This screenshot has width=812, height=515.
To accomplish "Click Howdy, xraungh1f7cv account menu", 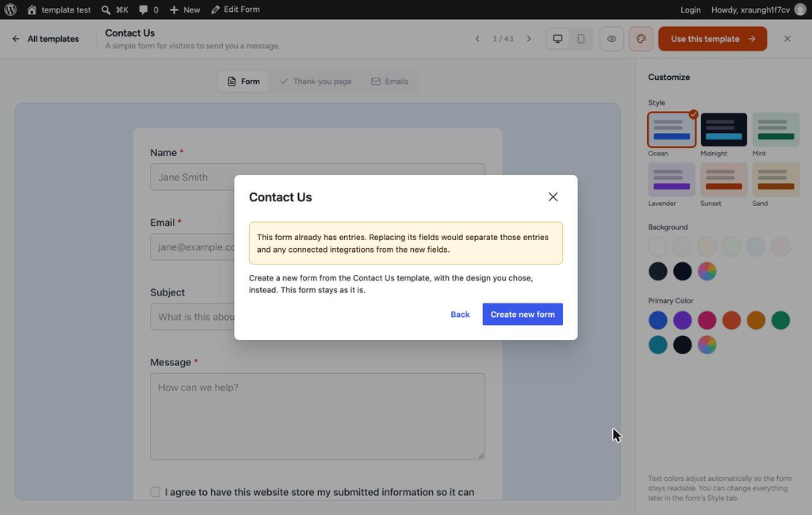I will 758,10.
